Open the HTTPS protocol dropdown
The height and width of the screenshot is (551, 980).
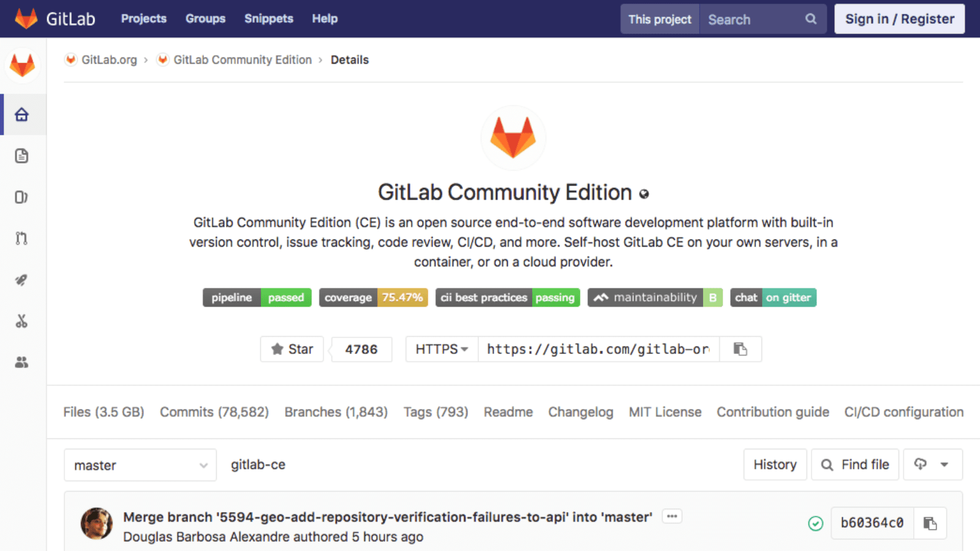[x=442, y=349]
